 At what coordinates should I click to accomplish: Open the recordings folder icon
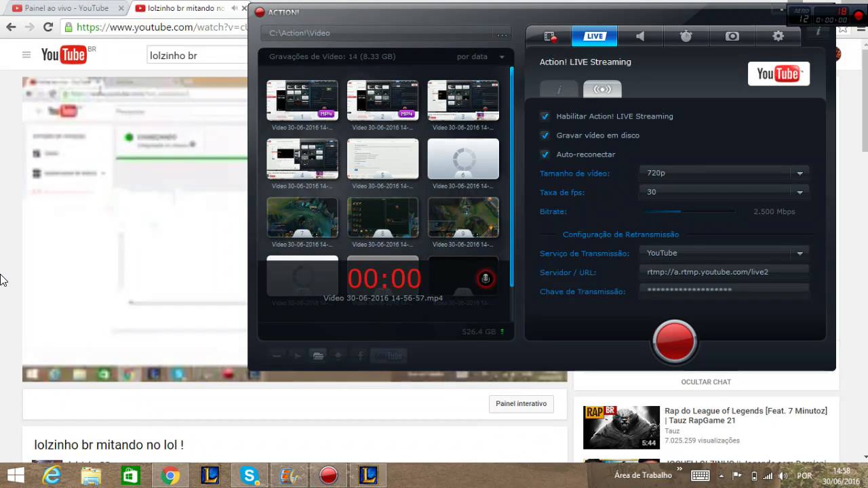[317, 355]
